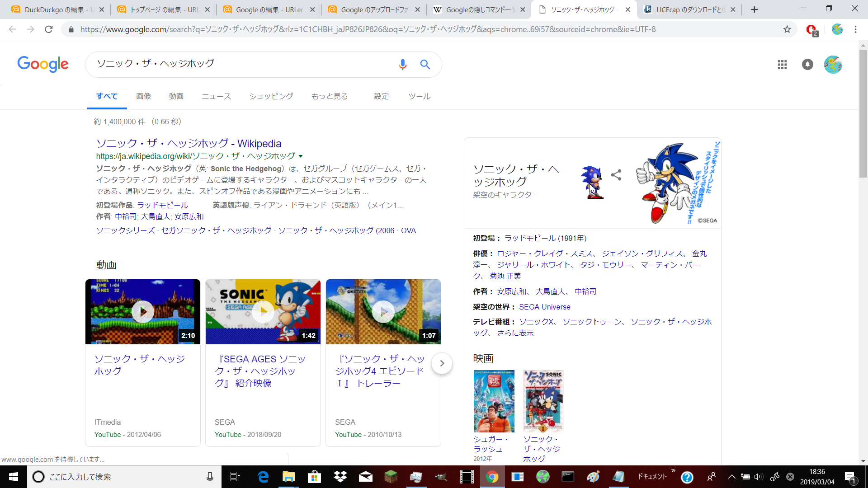Expand the Wikipedia result URL dropdown arrow

coord(301,156)
